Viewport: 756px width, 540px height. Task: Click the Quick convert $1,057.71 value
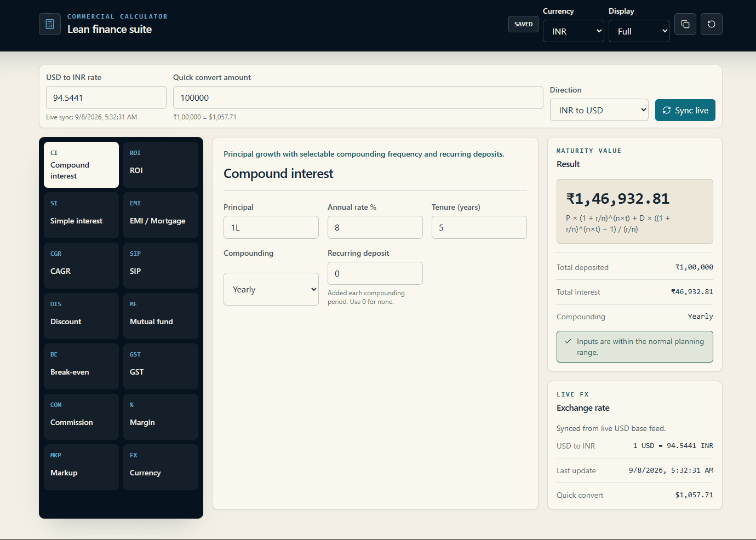[x=694, y=495]
